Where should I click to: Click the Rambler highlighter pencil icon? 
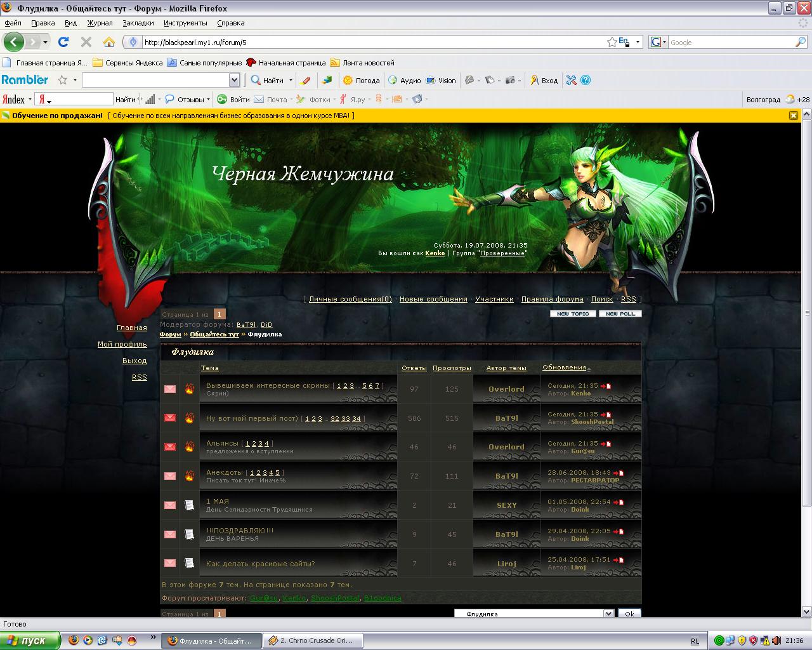click(306, 80)
